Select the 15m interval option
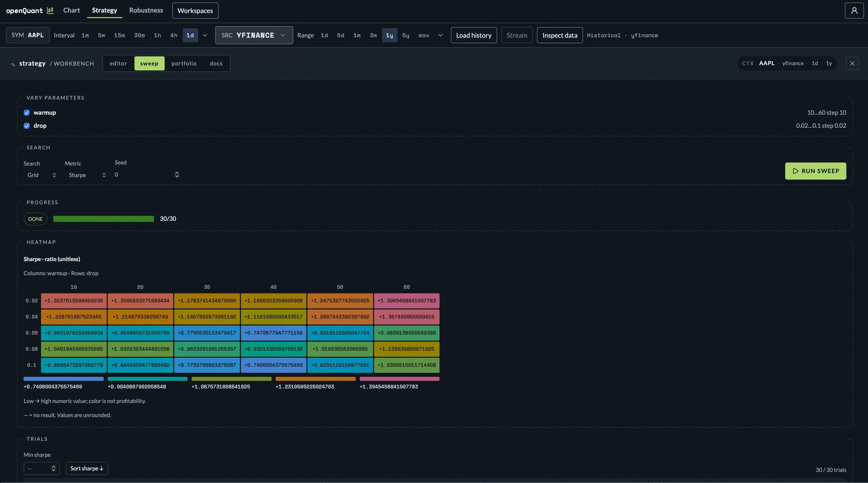This screenshot has width=868, height=483. click(119, 35)
